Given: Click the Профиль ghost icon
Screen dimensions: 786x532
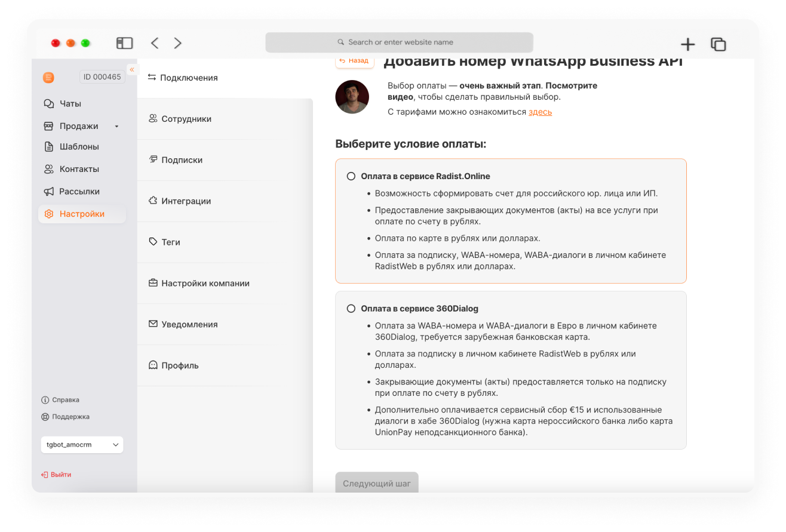Looking at the screenshot, I should point(153,365).
